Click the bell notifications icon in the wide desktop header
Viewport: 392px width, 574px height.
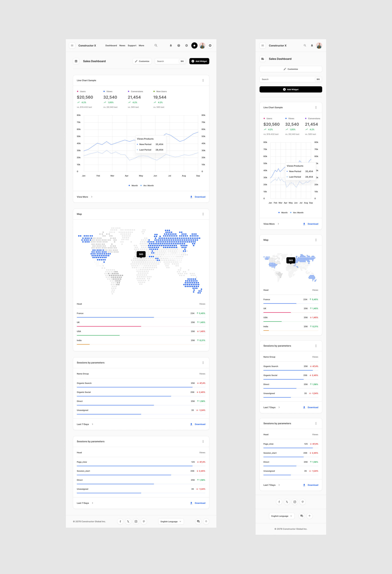point(171,46)
